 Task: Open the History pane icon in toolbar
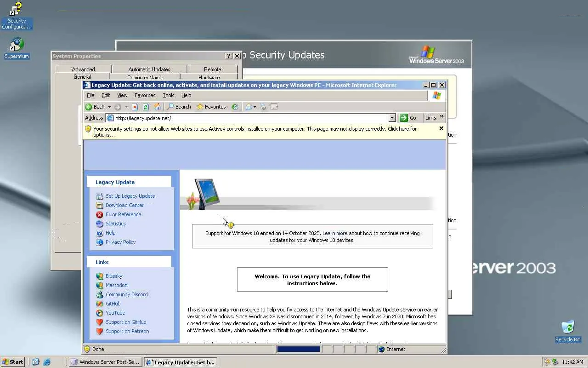[235, 107]
